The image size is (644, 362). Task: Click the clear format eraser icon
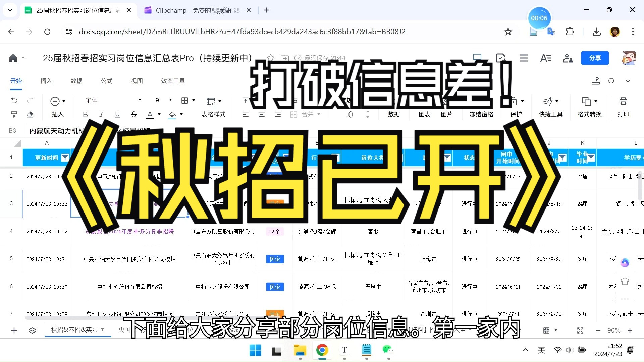(30, 114)
